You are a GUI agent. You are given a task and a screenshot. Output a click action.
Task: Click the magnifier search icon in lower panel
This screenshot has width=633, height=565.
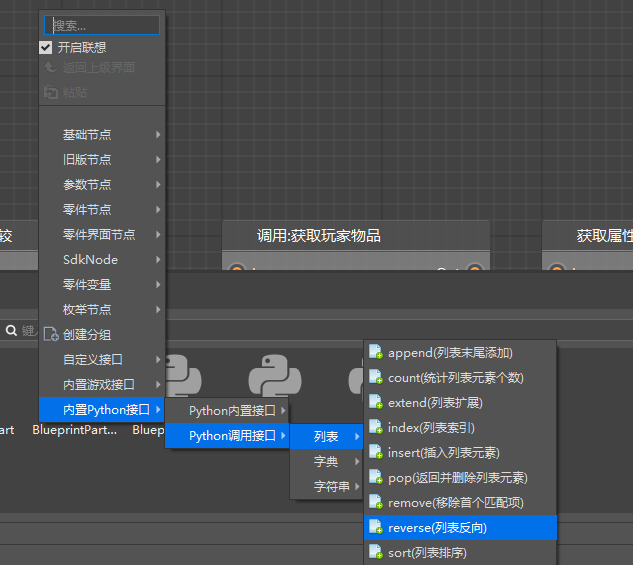(x=11, y=331)
